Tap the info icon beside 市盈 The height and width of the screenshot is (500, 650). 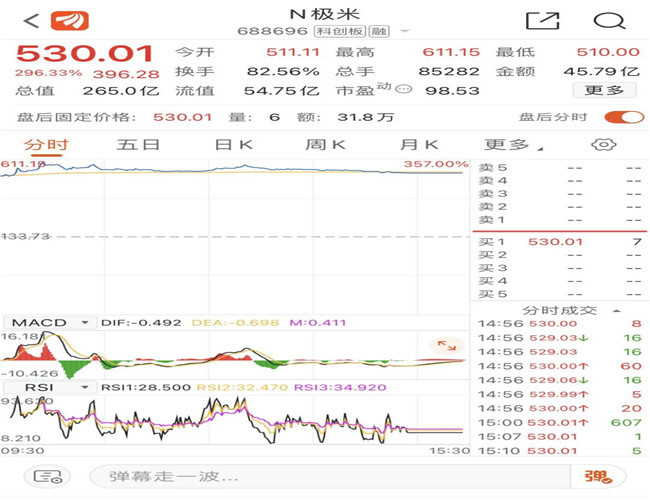click(403, 89)
